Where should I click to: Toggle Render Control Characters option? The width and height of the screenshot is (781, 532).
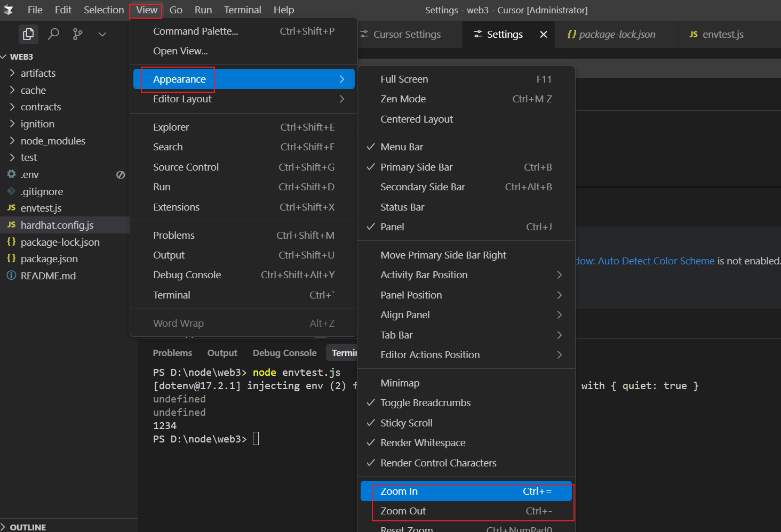click(466, 463)
